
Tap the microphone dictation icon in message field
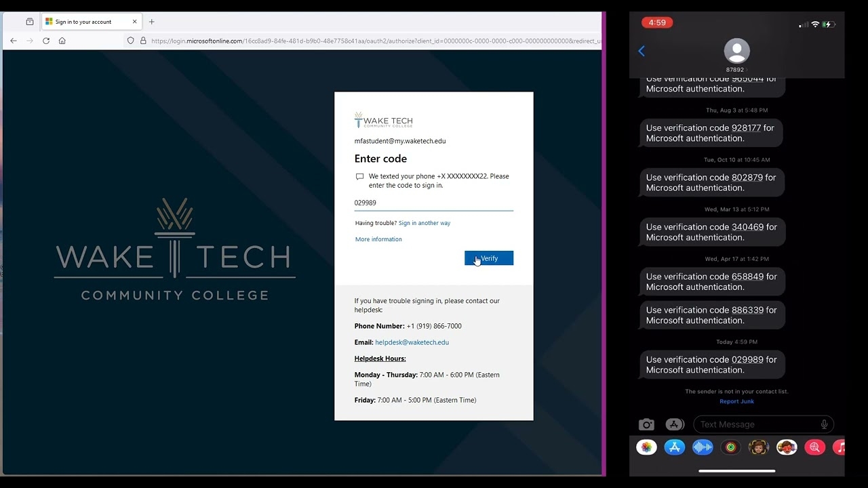click(824, 424)
